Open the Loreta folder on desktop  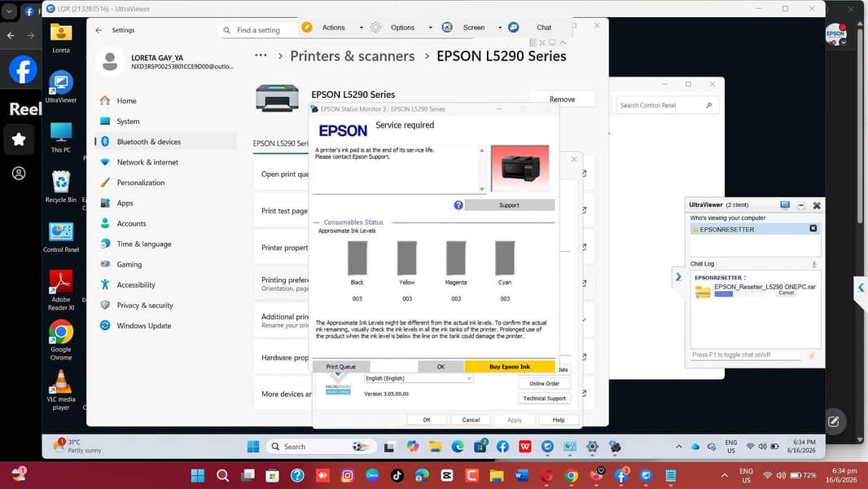coord(61,37)
